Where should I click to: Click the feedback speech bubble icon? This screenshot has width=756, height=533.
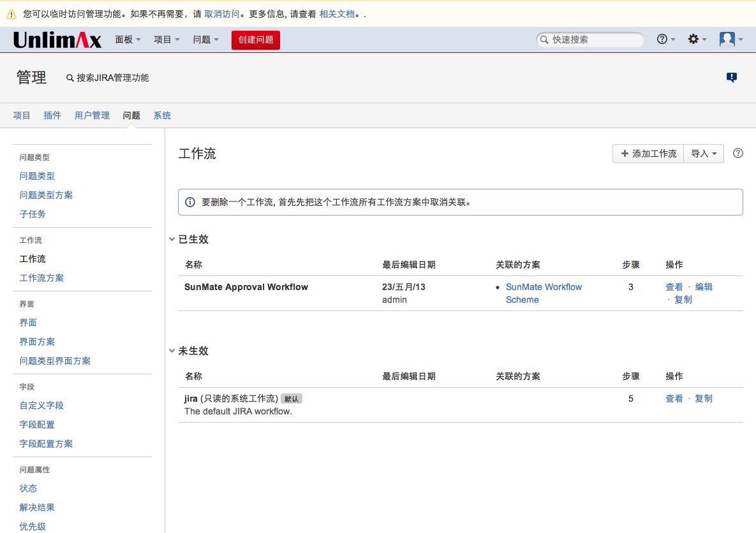(732, 78)
